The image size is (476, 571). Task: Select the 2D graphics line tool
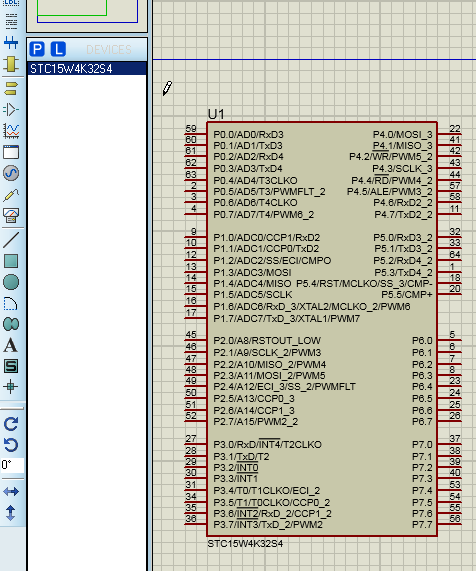tap(11, 240)
